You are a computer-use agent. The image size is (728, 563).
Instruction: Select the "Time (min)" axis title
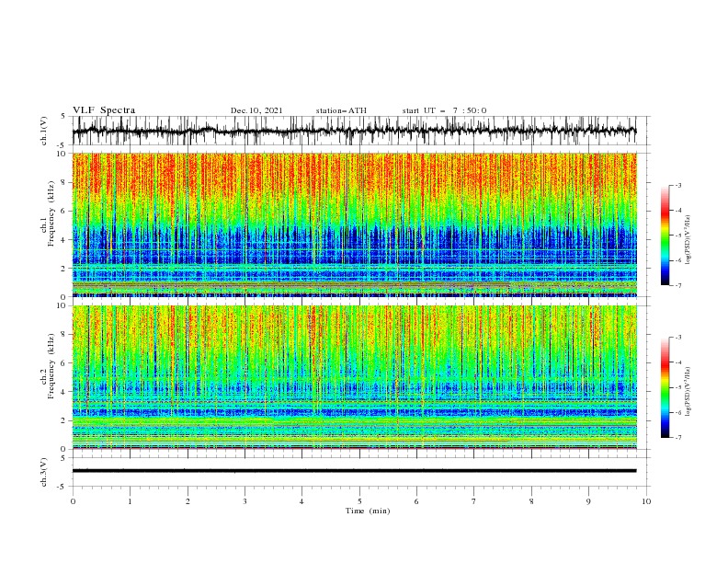tap(368, 511)
